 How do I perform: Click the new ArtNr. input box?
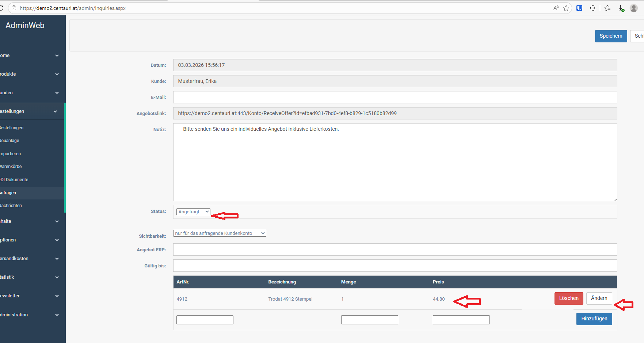pyautogui.click(x=205, y=320)
